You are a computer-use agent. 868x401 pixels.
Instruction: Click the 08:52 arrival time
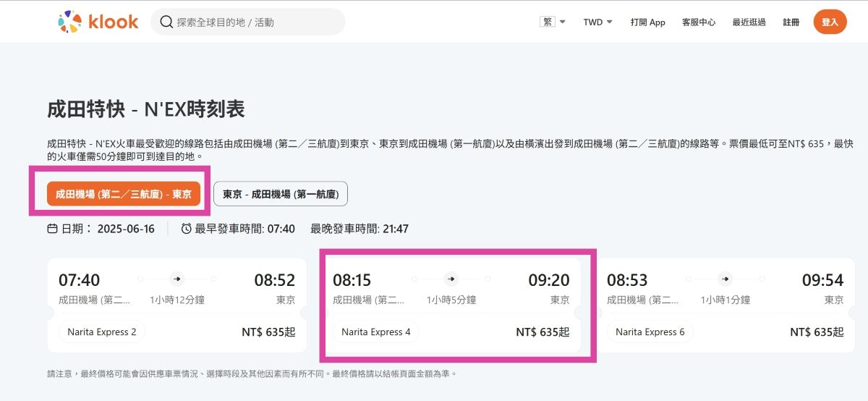(275, 280)
